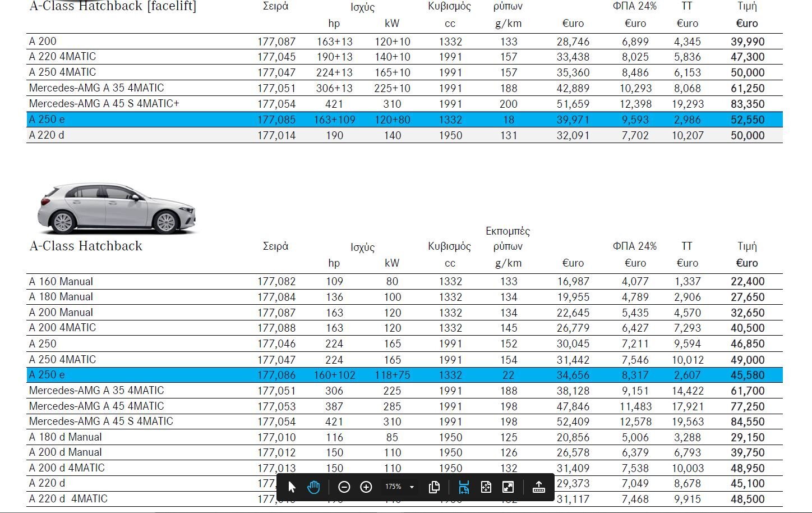Click the 163+109 hp value
This screenshot has height=513, width=812.
(x=334, y=120)
